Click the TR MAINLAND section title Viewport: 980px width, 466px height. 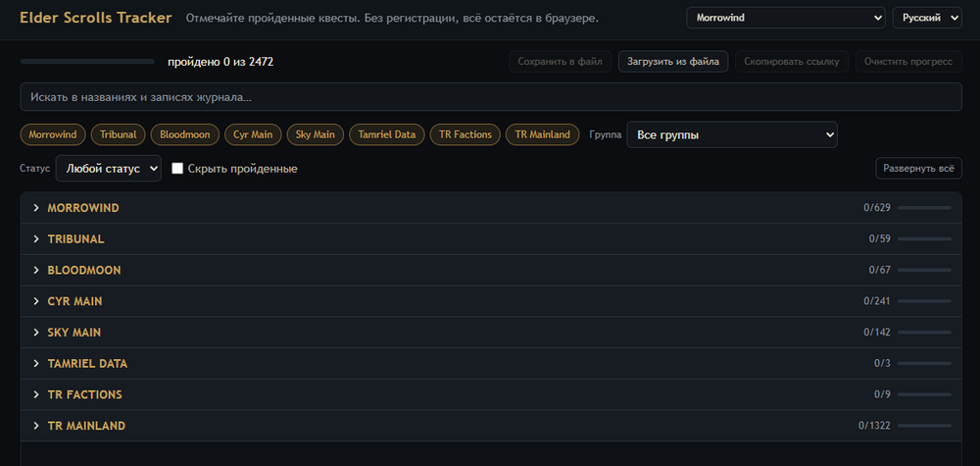tap(86, 426)
